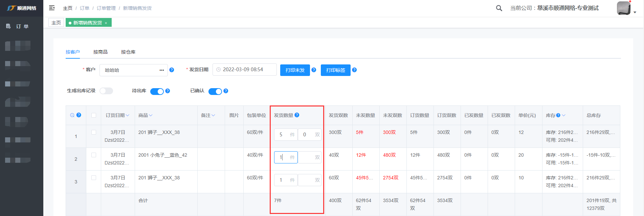Click the 打印未发 button
The height and width of the screenshot is (216, 644).
point(295,70)
